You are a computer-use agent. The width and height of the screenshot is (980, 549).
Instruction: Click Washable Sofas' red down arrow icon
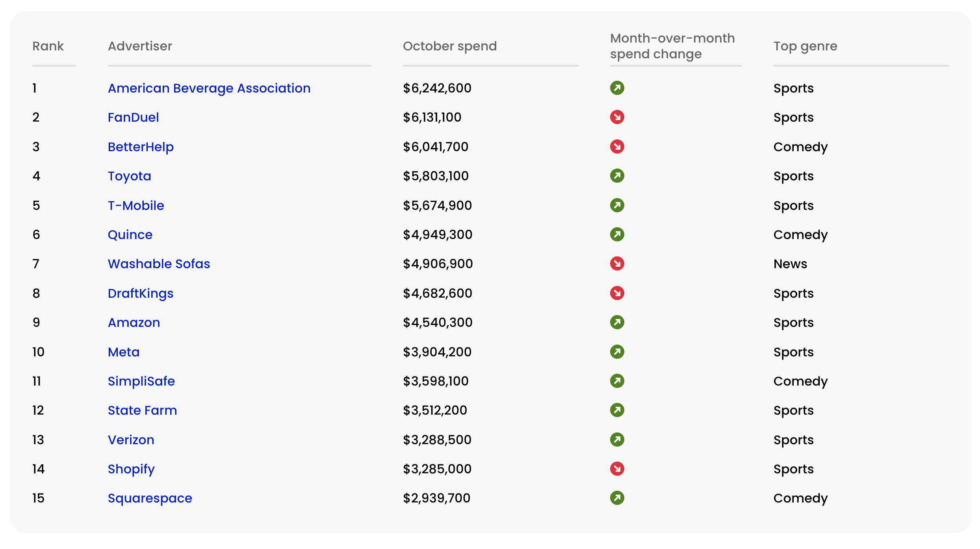[x=617, y=263]
